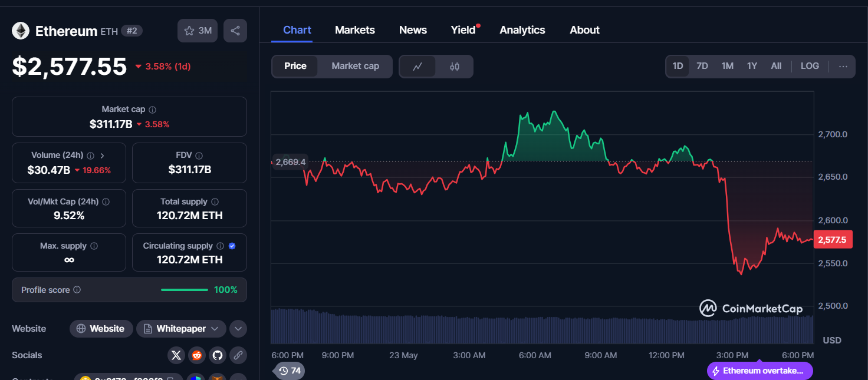This screenshot has height=380, width=868.
Task: Open the X (Twitter) social link
Action: (x=176, y=355)
